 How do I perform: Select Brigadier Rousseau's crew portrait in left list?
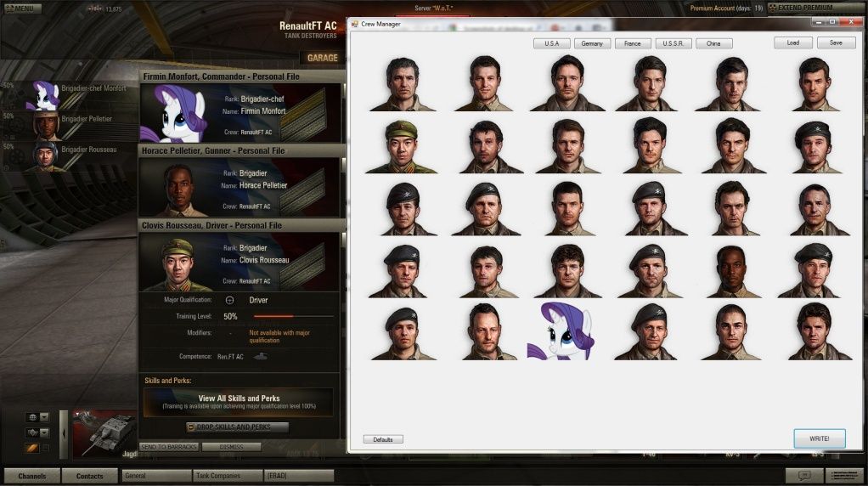click(x=45, y=155)
